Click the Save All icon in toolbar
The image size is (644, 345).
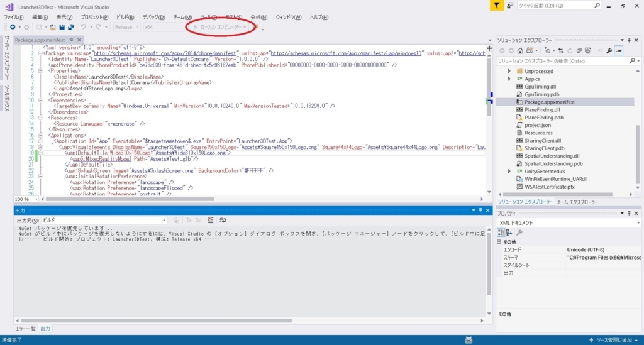click(71, 27)
